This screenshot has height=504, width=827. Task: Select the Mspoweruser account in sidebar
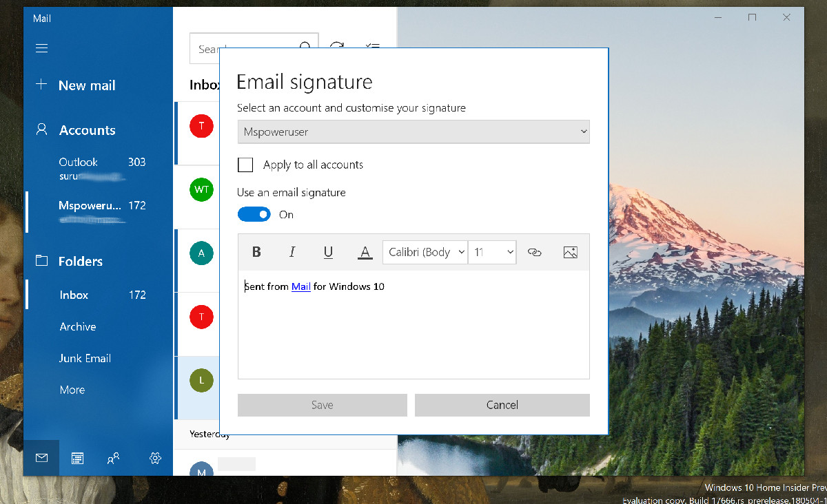click(x=99, y=212)
